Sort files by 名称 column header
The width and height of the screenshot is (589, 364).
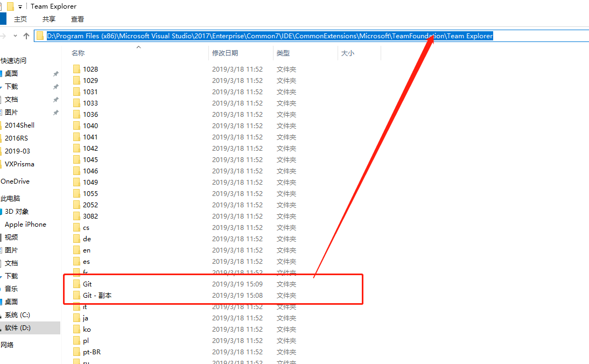tap(78, 53)
